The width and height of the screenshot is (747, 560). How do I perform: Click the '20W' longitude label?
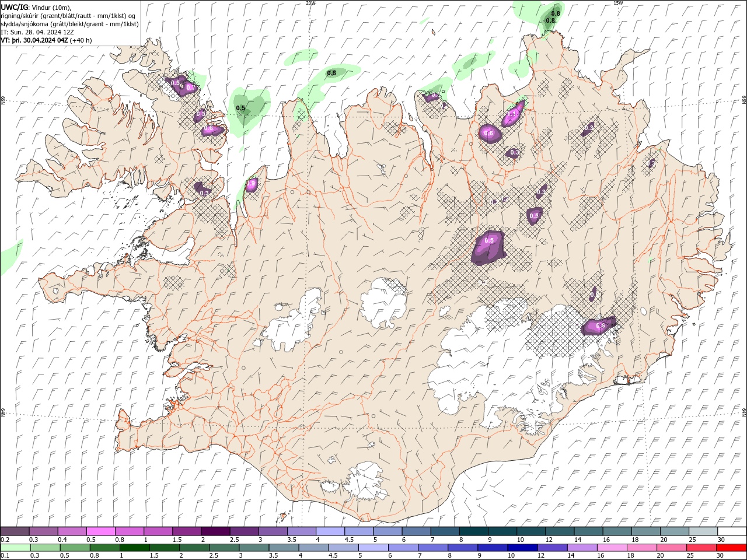tap(310, 3)
